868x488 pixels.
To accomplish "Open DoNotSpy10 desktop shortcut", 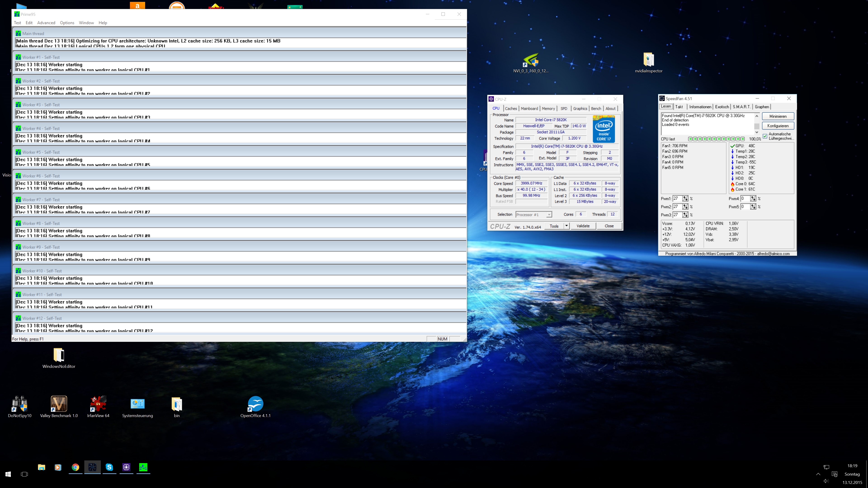I will point(19,404).
